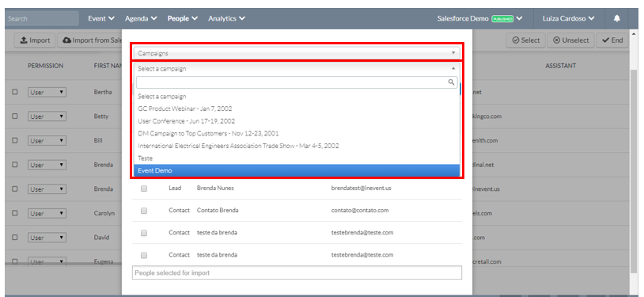This screenshot has width=644, height=297.
Task: Click the magnifier icon in campaign search
Action: [x=452, y=82]
